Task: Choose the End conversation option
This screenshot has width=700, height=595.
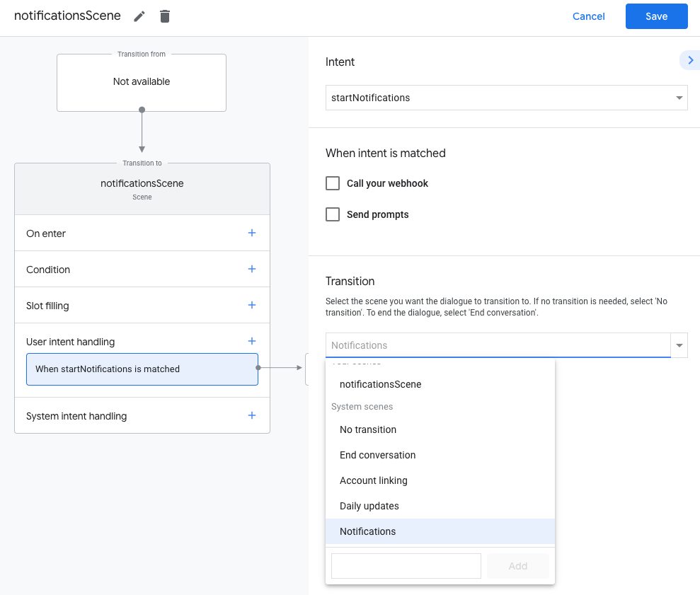Action: point(378,455)
